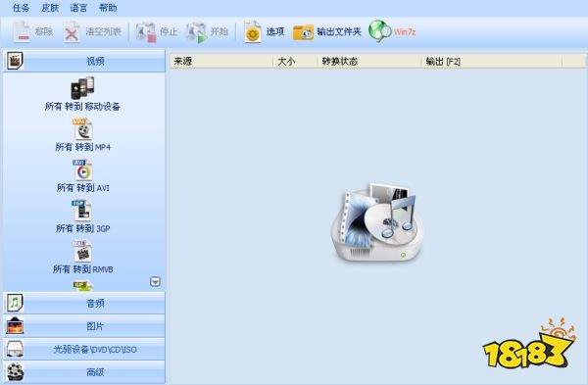This screenshot has width=588, height=385.
Task: Expand the 图片 picture panel
Action: 84,326
